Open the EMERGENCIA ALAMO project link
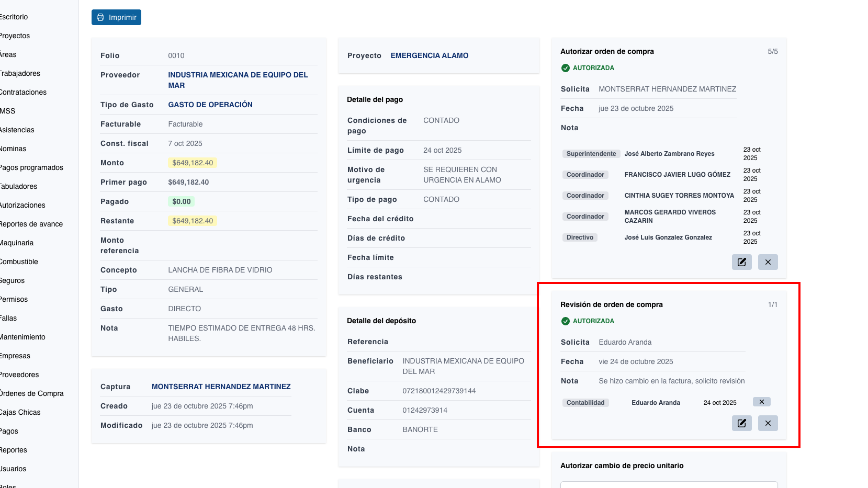The height and width of the screenshot is (488, 868). point(429,55)
